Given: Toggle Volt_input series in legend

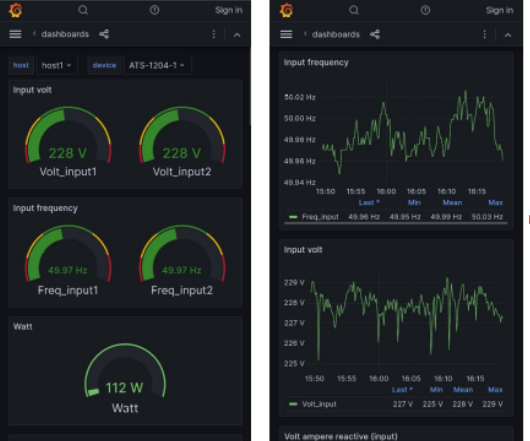Looking at the screenshot, I should click(x=319, y=404).
